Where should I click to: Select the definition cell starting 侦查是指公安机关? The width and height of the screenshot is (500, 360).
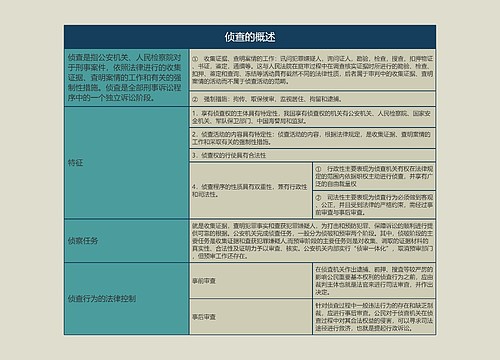[x=127, y=78]
